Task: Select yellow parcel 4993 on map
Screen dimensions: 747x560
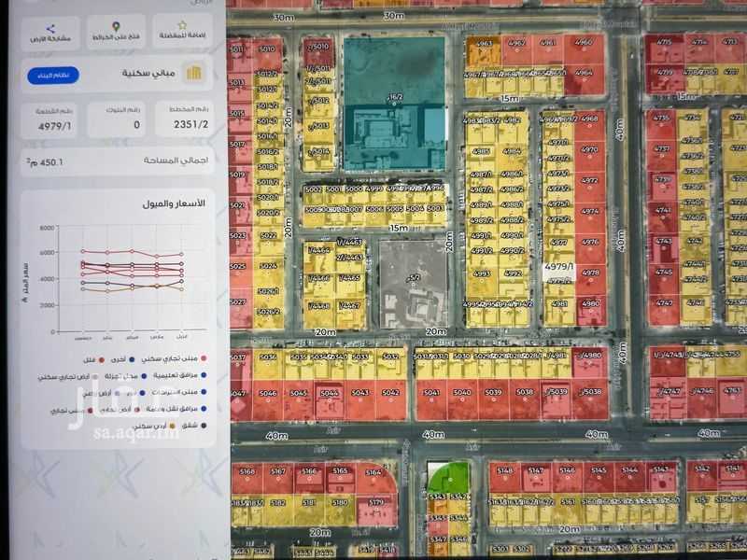Action: [x=482, y=283]
